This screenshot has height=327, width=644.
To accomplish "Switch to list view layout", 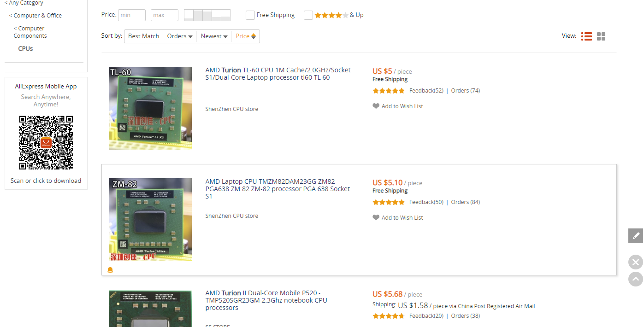I will point(586,36).
